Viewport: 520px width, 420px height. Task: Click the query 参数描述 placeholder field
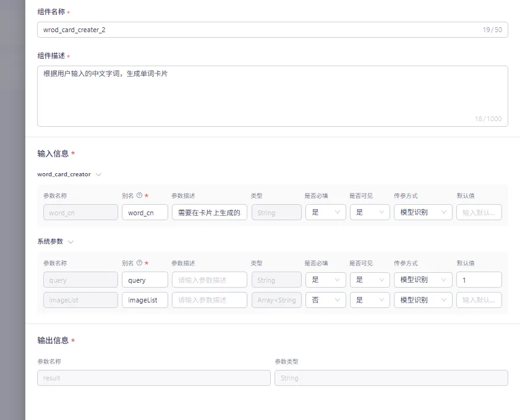click(210, 280)
